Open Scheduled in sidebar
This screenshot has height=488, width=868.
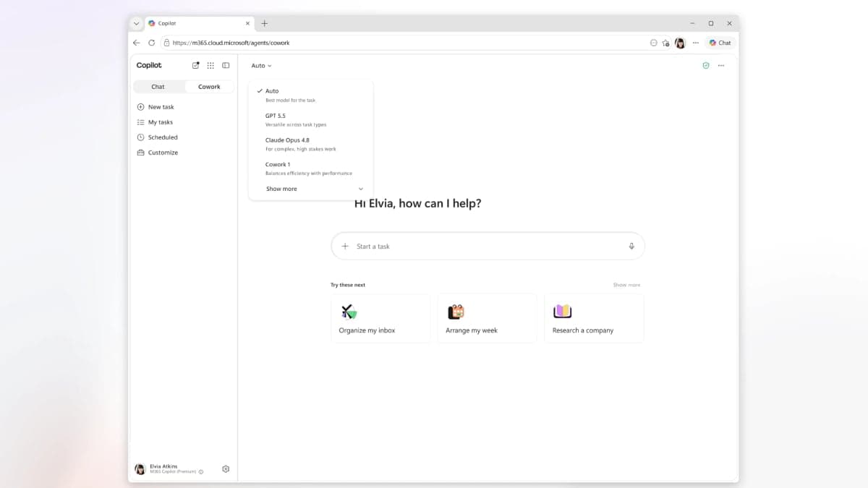coord(157,137)
